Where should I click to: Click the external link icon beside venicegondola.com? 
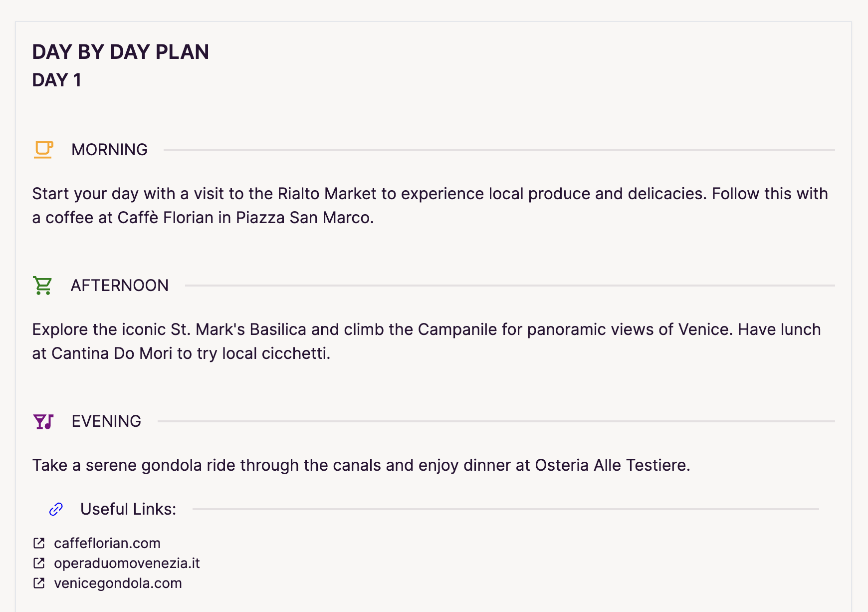[39, 583]
